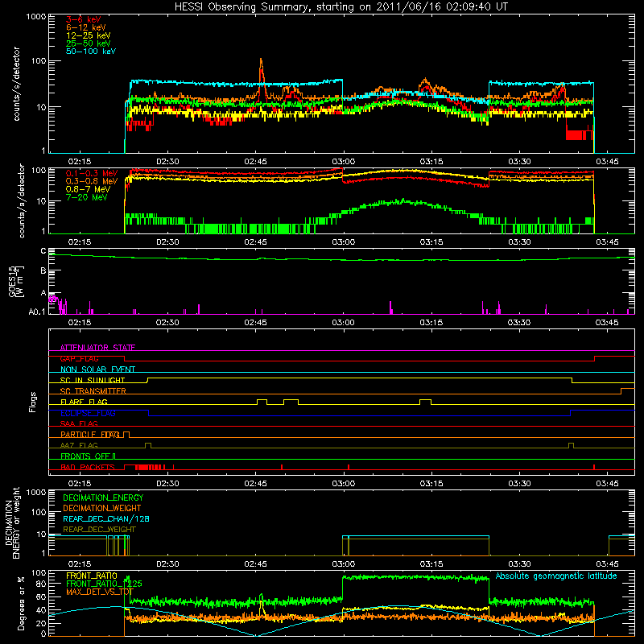Click the ATTENUATOR_STATE flag label
Image resolution: width=644 pixels, height=644 pixels.
click(97, 348)
